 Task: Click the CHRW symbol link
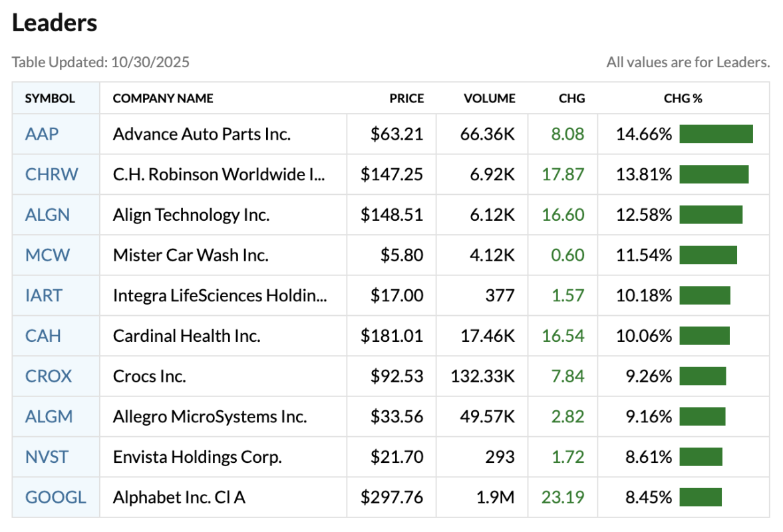click(51, 175)
